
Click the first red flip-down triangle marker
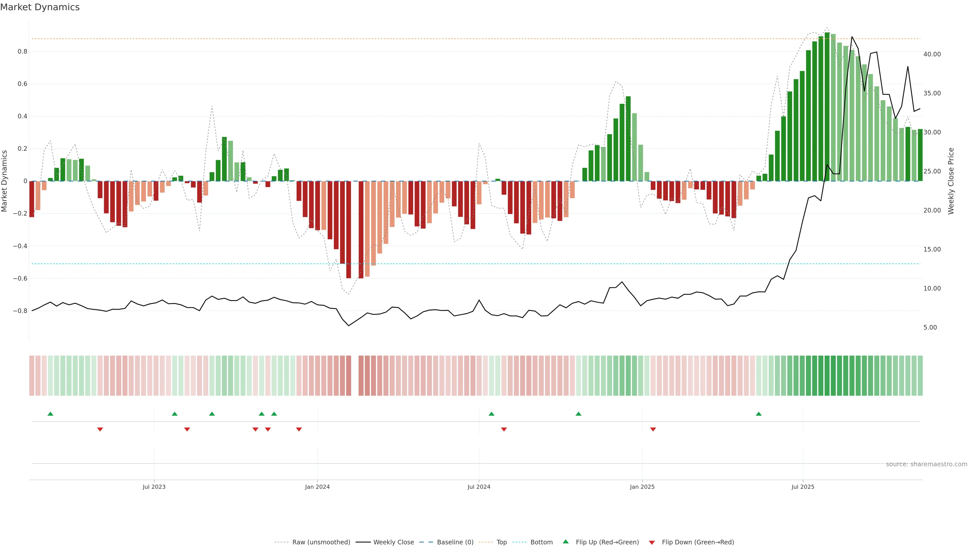pyautogui.click(x=100, y=429)
